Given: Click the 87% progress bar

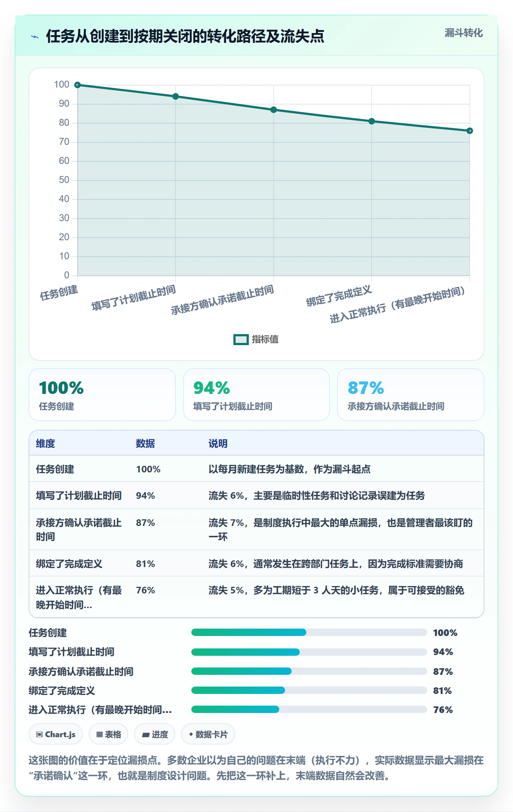Looking at the screenshot, I should point(309,671).
